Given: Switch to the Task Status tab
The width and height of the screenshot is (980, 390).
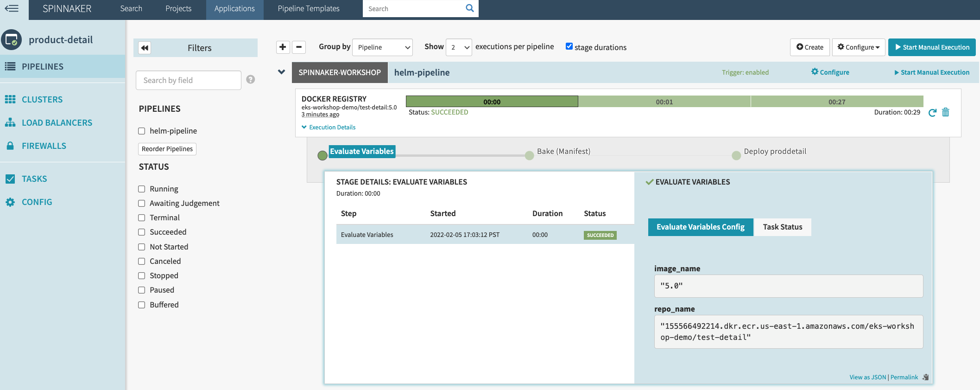Looking at the screenshot, I should [783, 227].
